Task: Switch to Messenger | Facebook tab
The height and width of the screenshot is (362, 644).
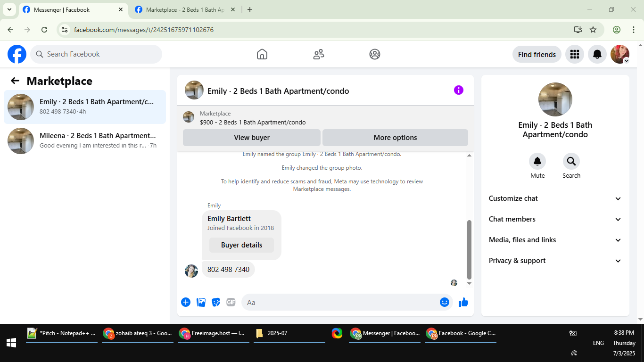Action: coord(73,9)
